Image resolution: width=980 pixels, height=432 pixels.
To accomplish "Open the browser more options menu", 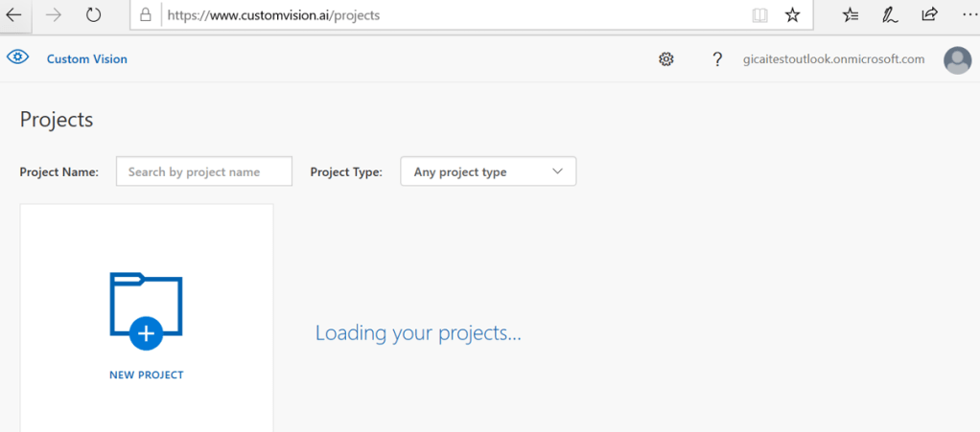I will 968,15.
